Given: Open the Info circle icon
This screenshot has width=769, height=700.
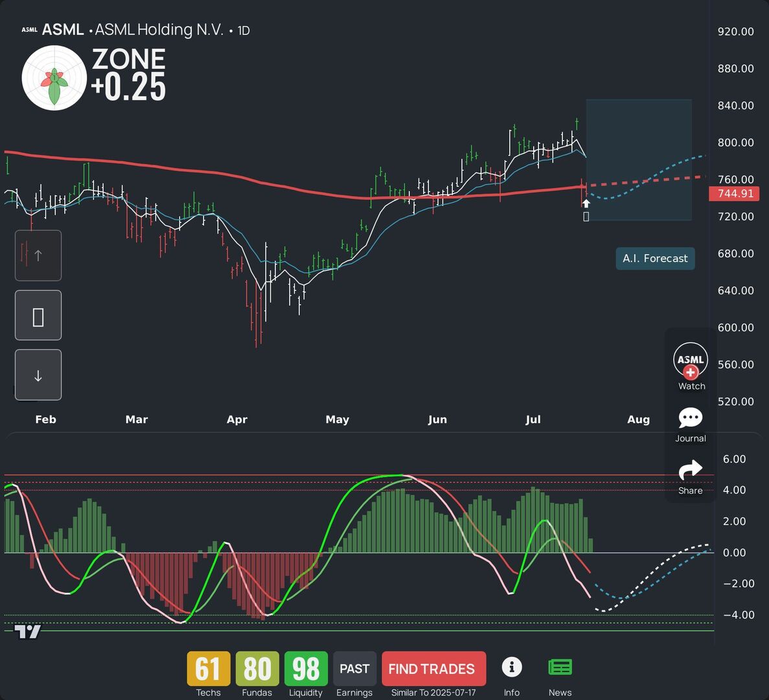Looking at the screenshot, I should click(512, 667).
